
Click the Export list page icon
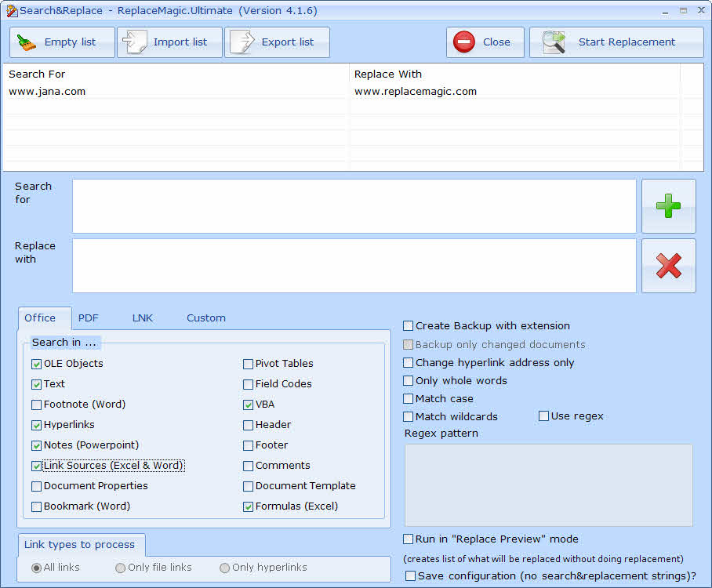tap(242, 42)
